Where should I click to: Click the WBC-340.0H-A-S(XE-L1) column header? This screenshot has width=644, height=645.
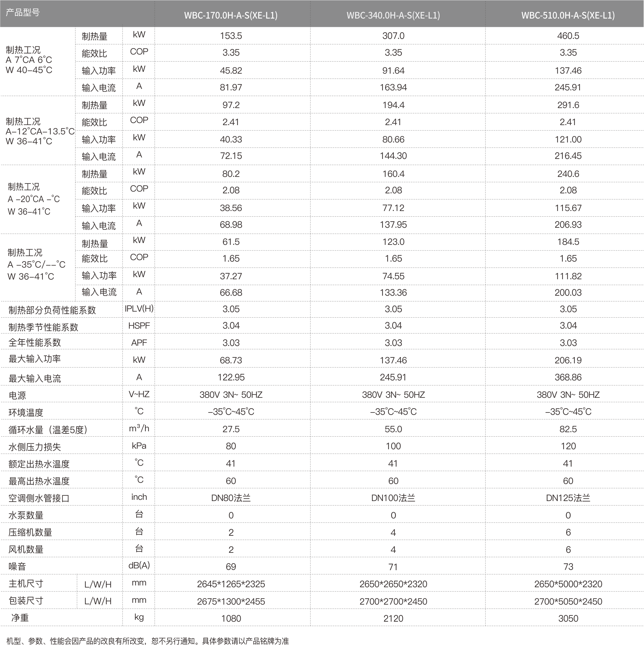(393, 15)
